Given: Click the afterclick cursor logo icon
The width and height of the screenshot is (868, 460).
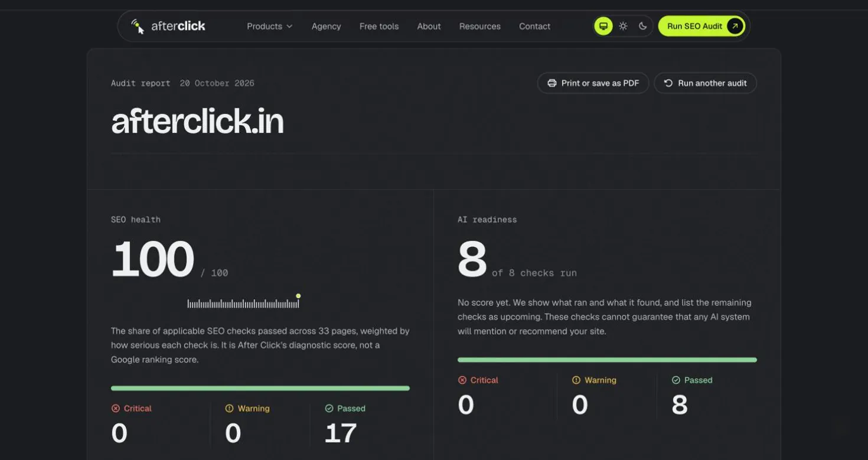Looking at the screenshot, I should 138,26.
